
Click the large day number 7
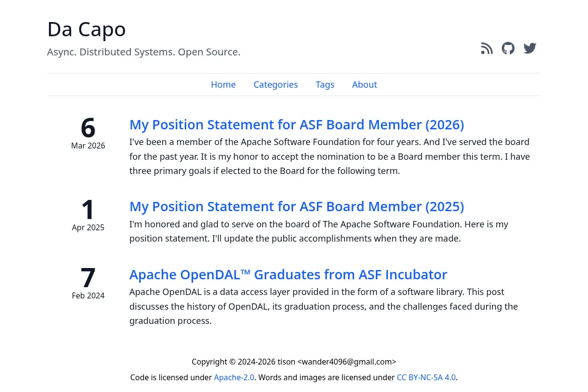[88, 278]
